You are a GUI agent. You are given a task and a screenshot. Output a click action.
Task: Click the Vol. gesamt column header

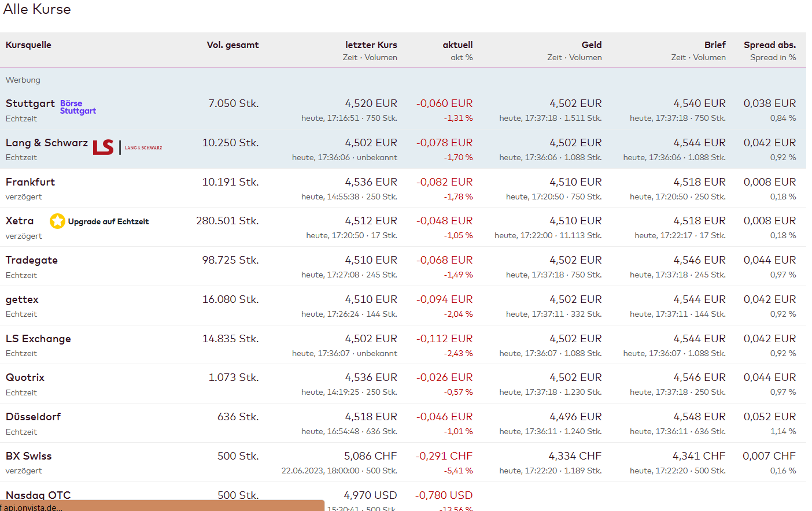(232, 45)
